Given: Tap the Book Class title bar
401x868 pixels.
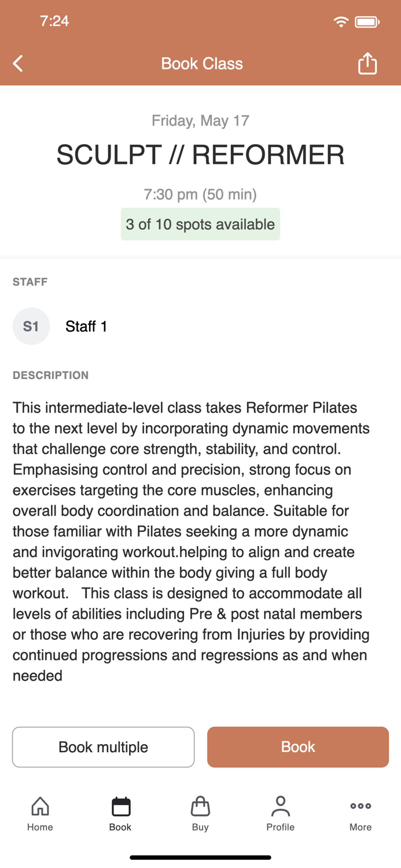Looking at the screenshot, I should 200,64.
